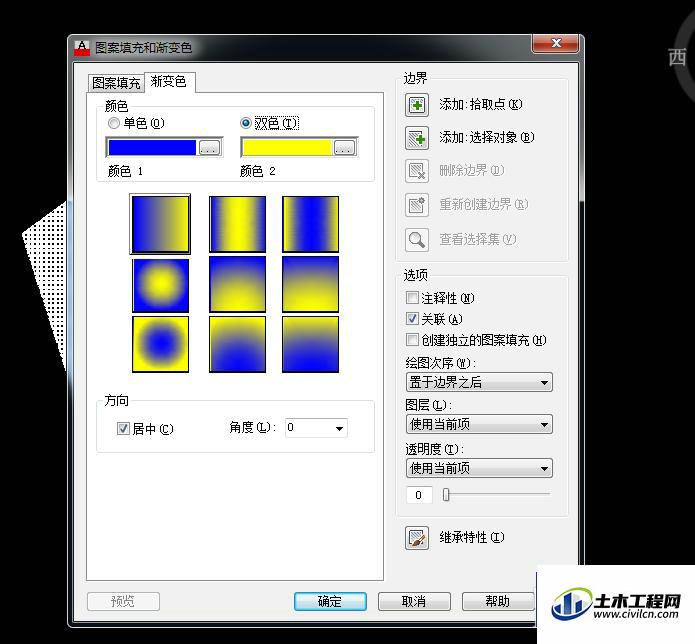This screenshot has height=644, width=695.
Task: Open the 绘图次序 dropdown
Action: tap(479, 382)
